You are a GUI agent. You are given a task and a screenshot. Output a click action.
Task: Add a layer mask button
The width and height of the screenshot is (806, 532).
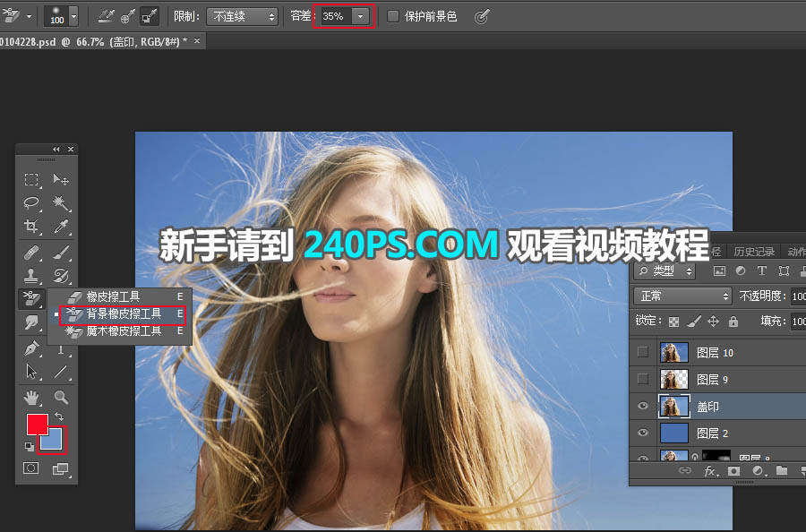click(x=733, y=470)
